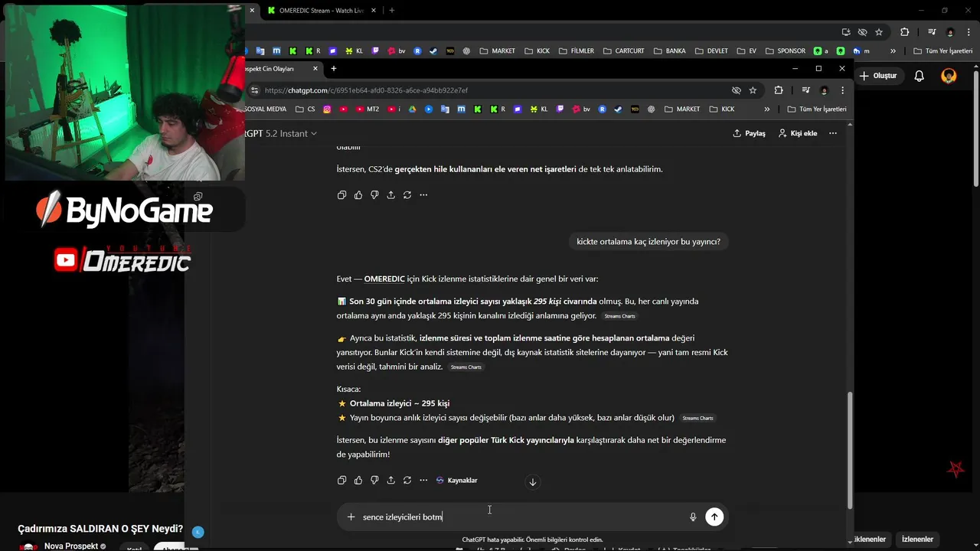Copy the CS2 hile reply
Screen dimensions: 980x551
tap(341, 195)
